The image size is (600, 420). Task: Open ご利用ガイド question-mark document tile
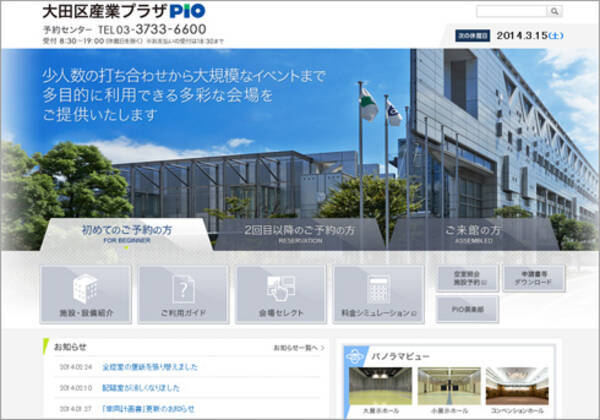(183, 295)
